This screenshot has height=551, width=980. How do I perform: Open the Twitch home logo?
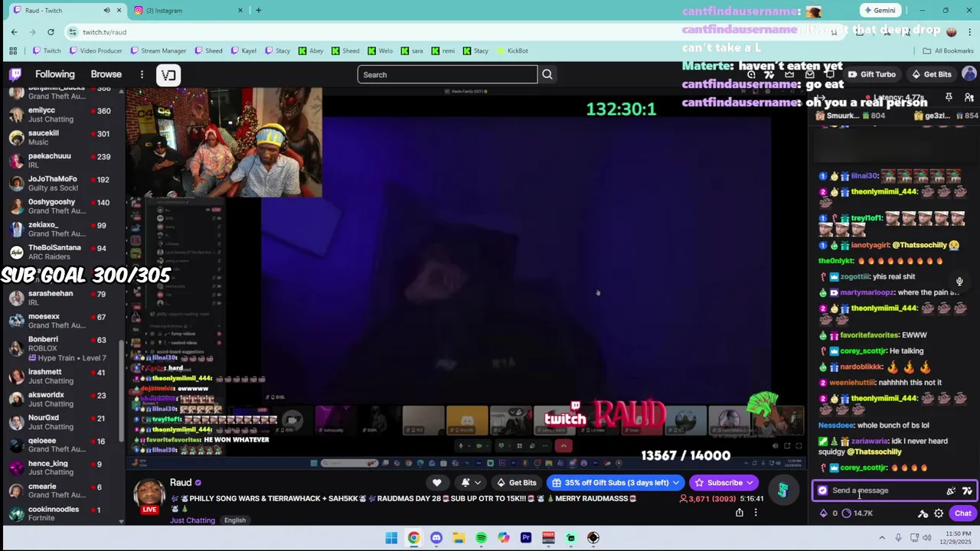tap(15, 74)
